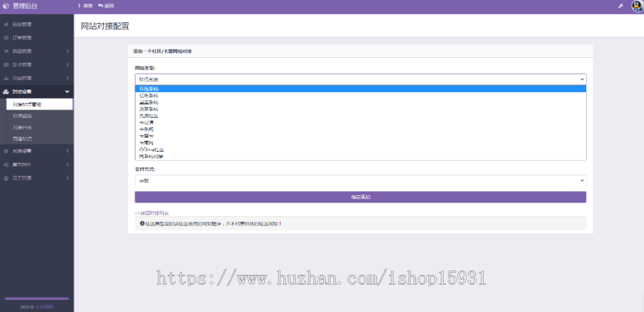Click the 菜单 text in the header
This screenshot has height=312, width=644.
pyautogui.click(x=88, y=6)
